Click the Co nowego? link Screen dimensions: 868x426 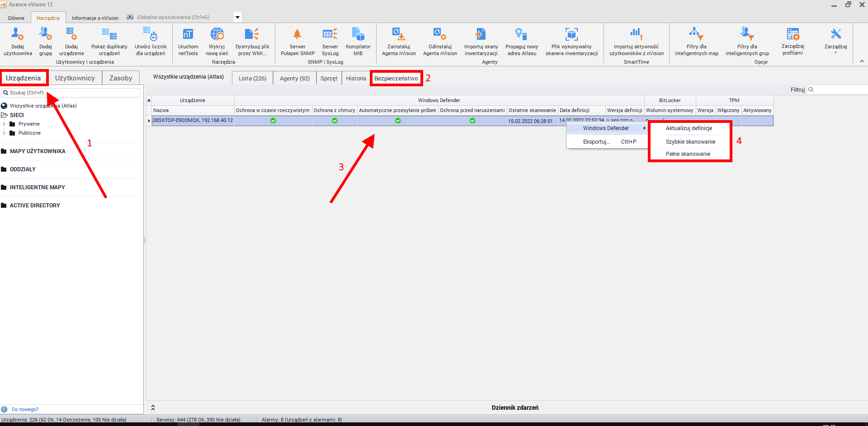click(x=25, y=409)
